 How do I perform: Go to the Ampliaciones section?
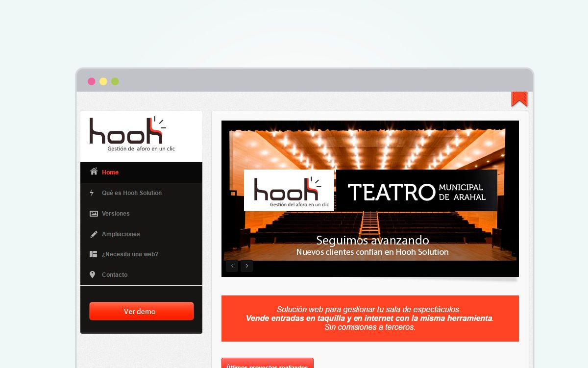(141, 234)
